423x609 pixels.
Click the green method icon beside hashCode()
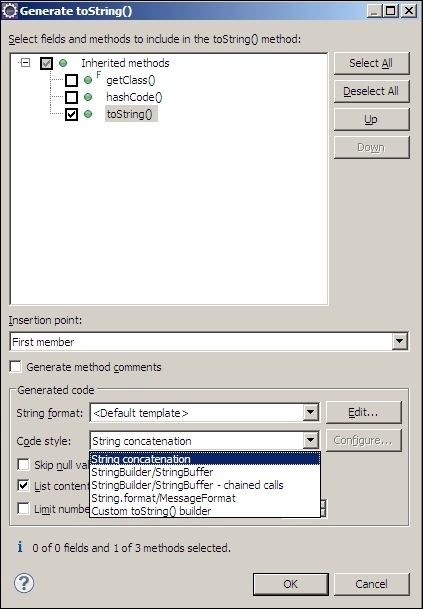(88, 97)
